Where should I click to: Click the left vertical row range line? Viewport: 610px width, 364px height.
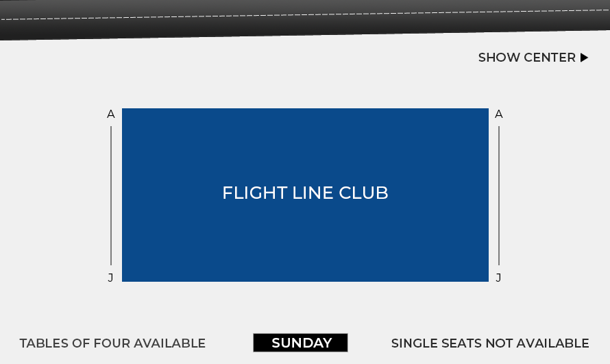(111, 195)
